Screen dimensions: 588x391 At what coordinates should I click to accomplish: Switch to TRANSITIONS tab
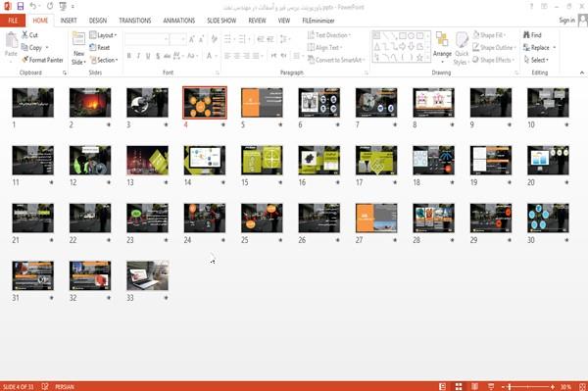pyautogui.click(x=135, y=21)
